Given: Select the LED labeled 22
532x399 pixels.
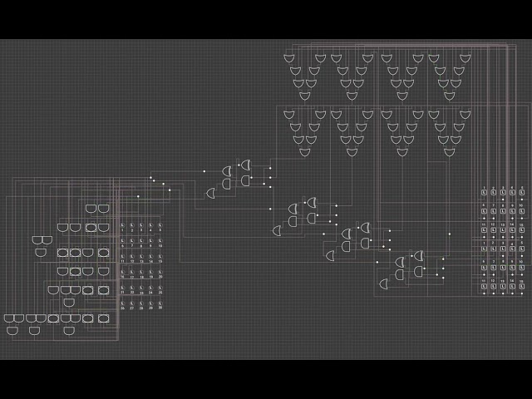Looking at the screenshot, I should pyautogui.click(x=132, y=288).
